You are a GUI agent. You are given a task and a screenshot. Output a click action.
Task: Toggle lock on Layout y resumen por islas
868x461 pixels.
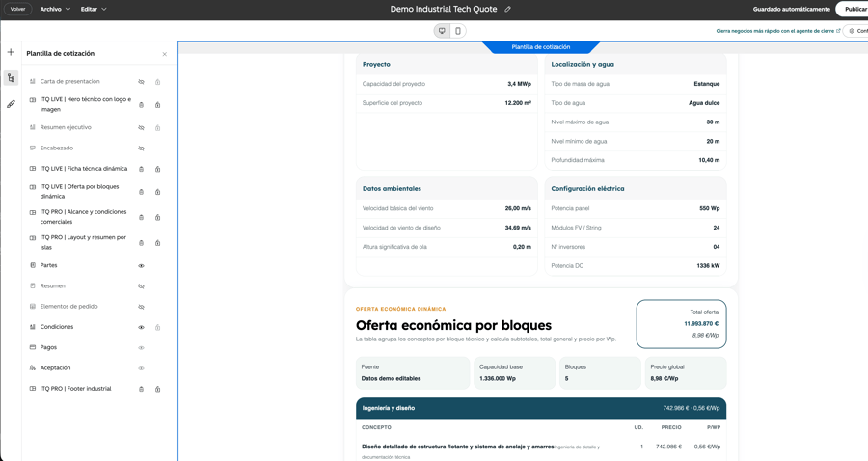158,243
